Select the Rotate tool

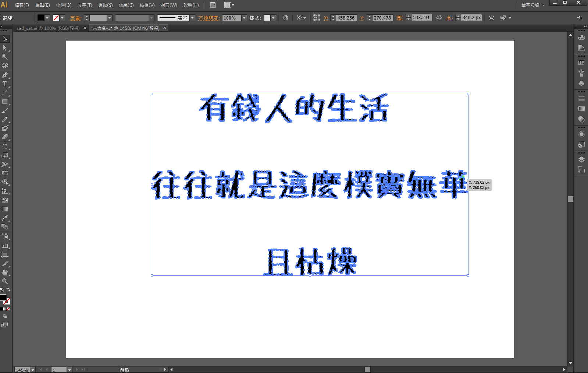pyautogui.click(x=5, y=147)
